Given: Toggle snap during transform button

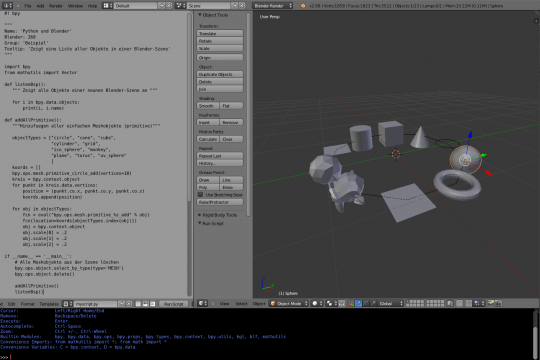Looking at the screenshot, I should 469,303.
